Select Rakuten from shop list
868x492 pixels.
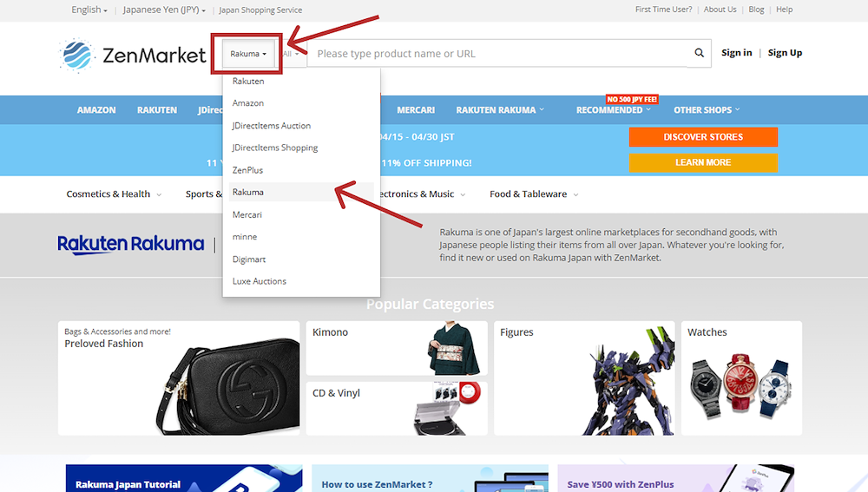[301, 81]
